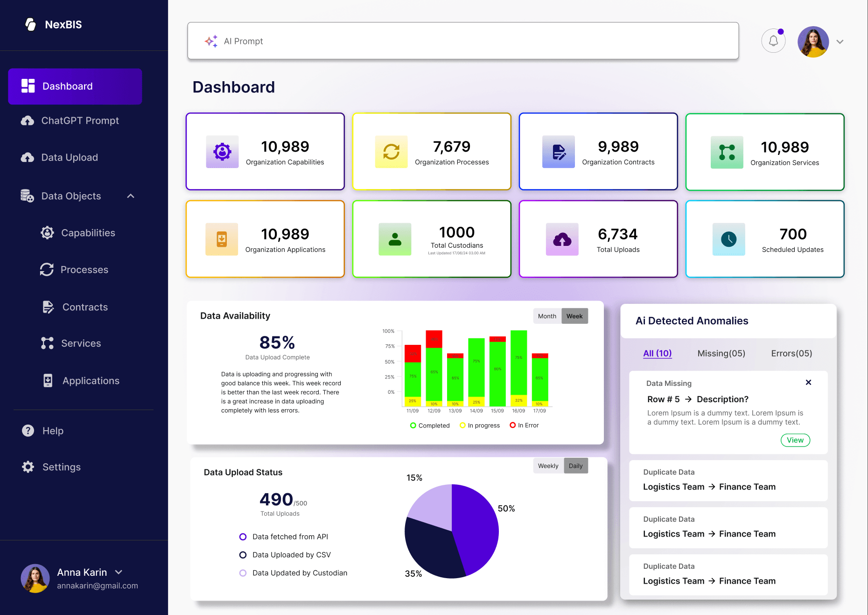This screenshot has width=868, height=615.
Task: Click the Organization Services card icon
Action: [x=727, y=152]
